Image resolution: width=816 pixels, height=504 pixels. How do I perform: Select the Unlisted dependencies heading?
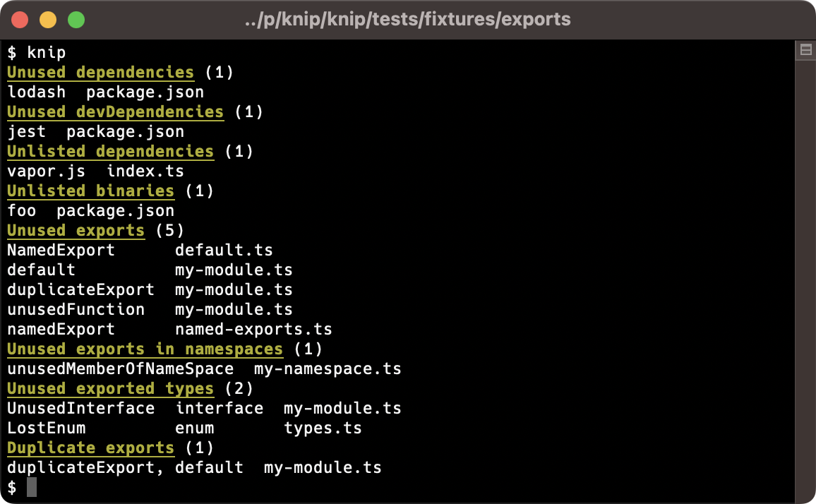[110, 151]
